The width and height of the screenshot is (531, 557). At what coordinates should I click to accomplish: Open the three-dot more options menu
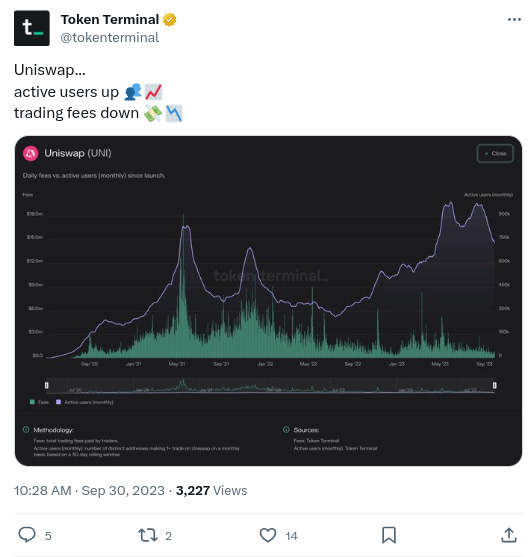514,20
